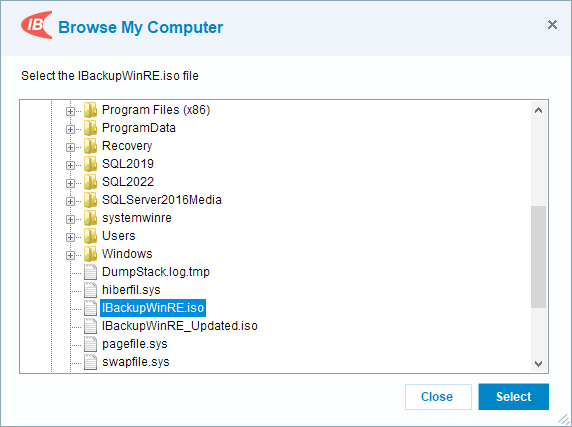Click the SQL2022 folder icon
The height and width of the screenshot is (427, 572).
coord(90,182)
